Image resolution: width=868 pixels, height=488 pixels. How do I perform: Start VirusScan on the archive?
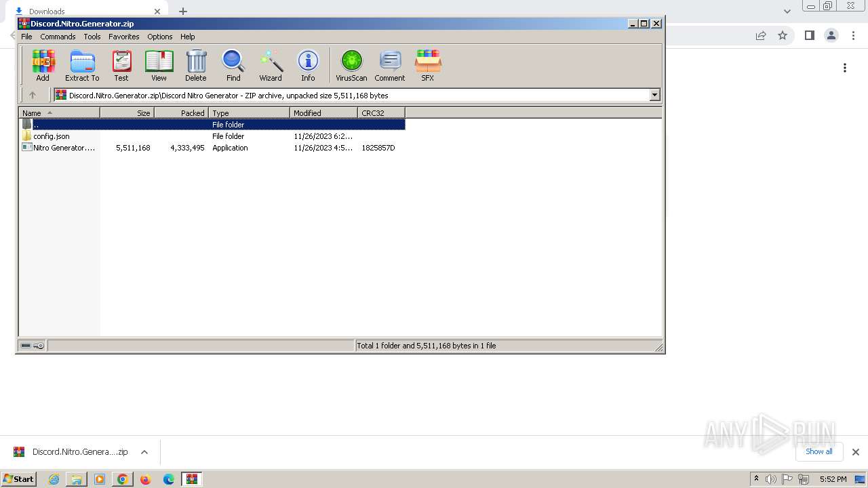click(351, 66)
